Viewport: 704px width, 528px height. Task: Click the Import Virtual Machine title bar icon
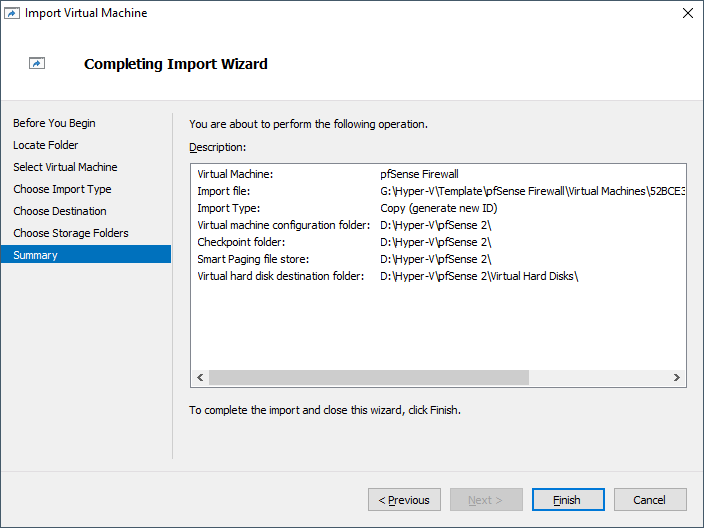[x=12, y=13]
